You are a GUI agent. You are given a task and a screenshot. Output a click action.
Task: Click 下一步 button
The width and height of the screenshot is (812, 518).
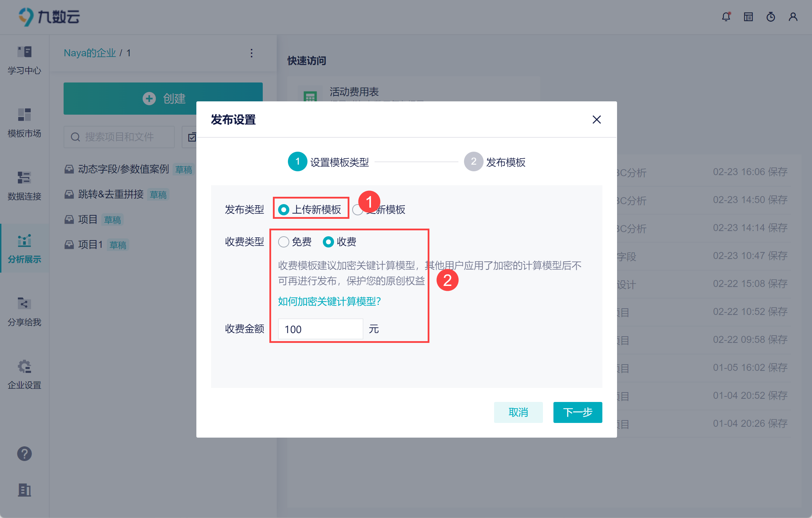click(x=578, y=412)
